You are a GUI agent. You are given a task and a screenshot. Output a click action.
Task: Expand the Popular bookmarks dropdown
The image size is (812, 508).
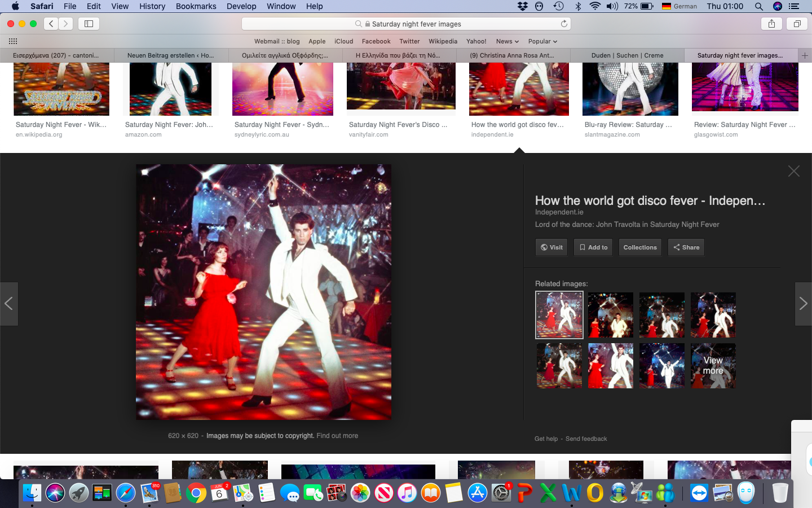[542, 41]
